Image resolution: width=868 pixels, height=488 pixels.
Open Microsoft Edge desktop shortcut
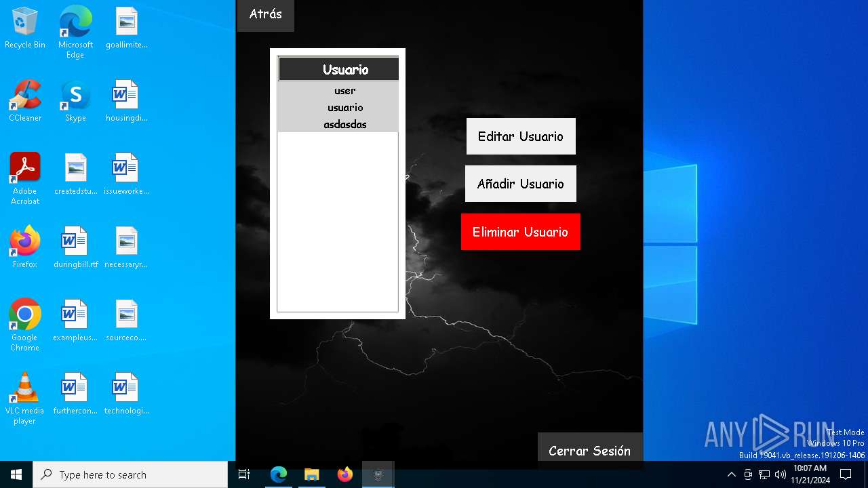click(75, 33)
